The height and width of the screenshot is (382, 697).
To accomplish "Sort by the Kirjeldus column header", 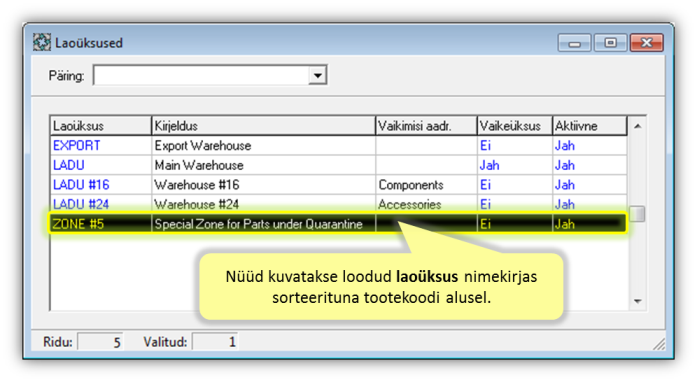I will pyautogui.click(x=264, y=126).
